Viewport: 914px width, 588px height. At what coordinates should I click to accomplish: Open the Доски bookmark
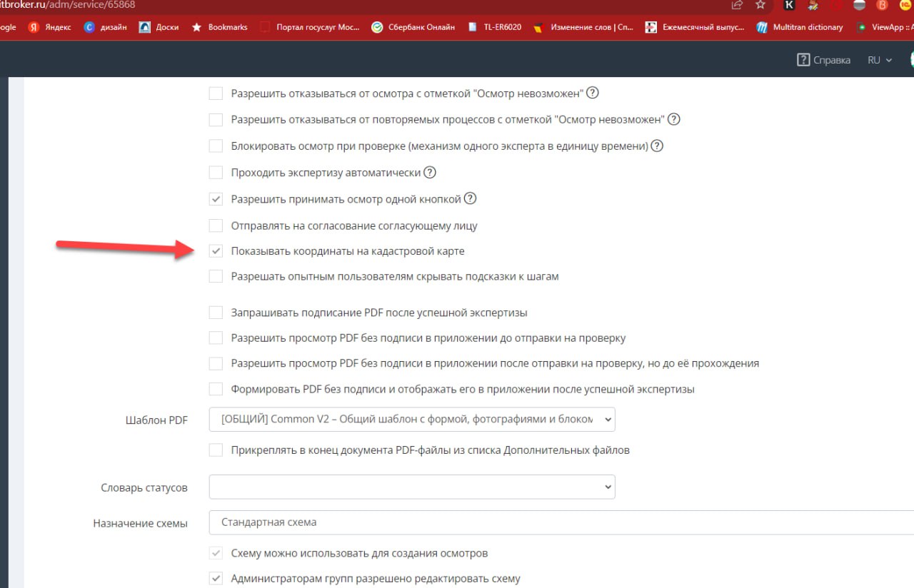click(159, 27)
